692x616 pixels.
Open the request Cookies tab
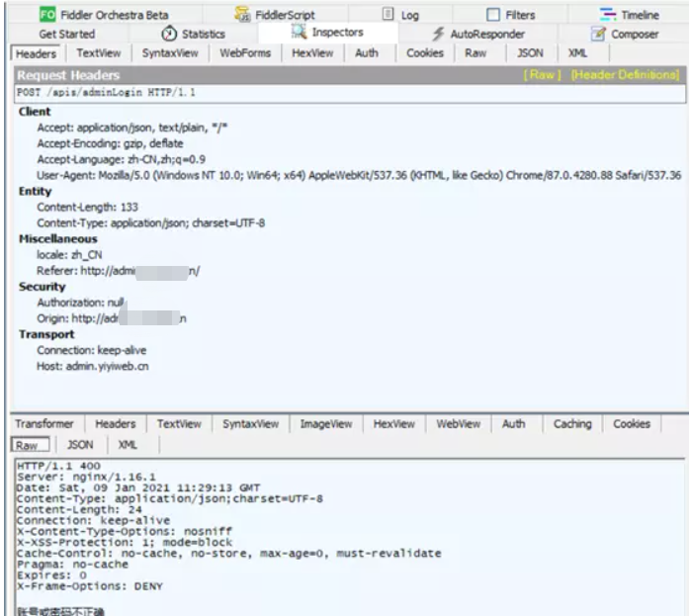pyautogui.click(x=425, y=53)
